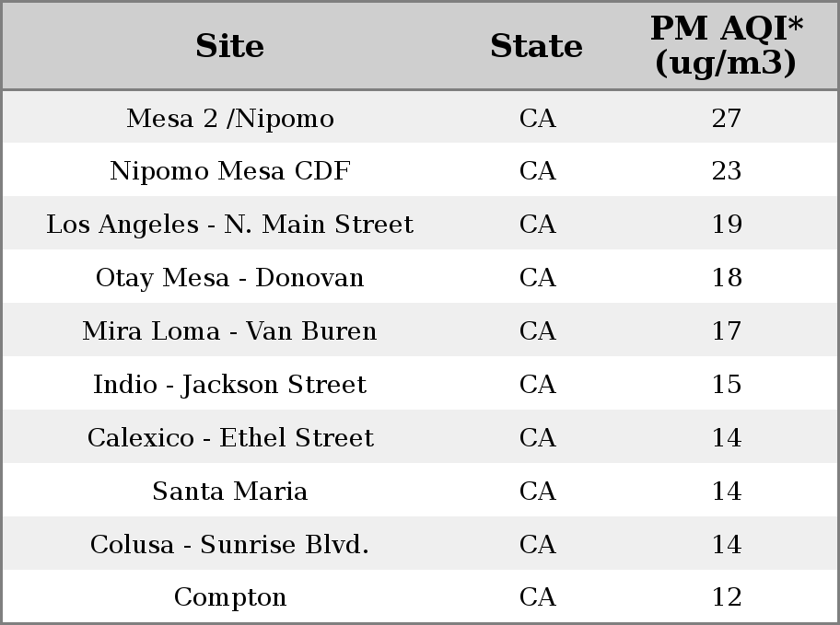Click the PM AQI* (ug/m3) header
Screen dimensions: 840x625
click(727, 46)
